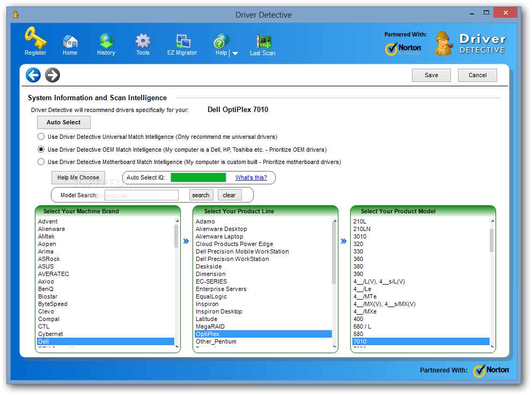Select Enterprise Servers product line
The image size is (532, 395).
click(x=263, y=289)
